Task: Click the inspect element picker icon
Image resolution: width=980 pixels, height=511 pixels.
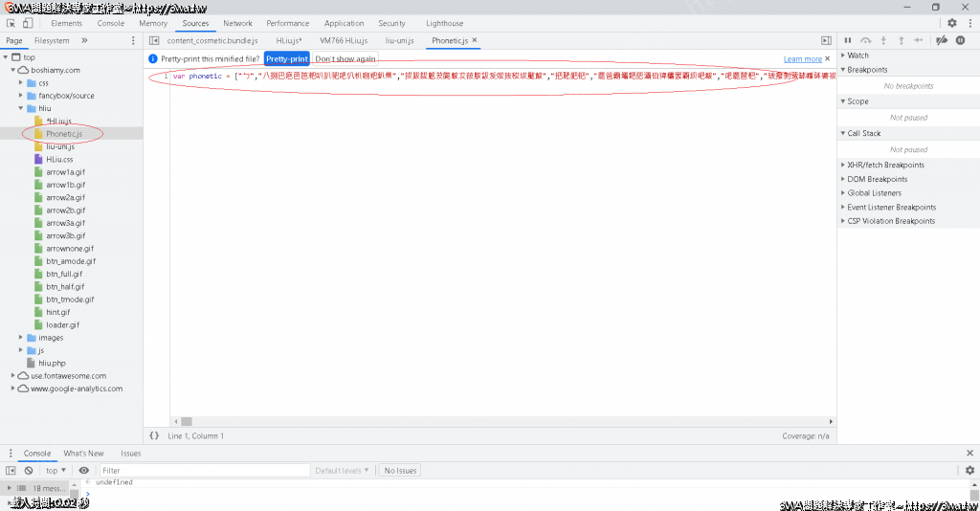Action: point(11,23)
